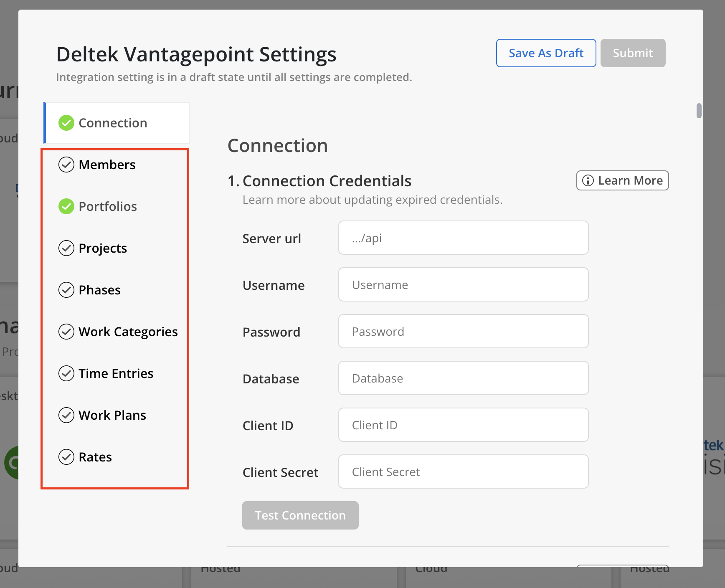The width and height of the screenshot is (725, 588).
Task: Click the Deltek Vantagepoint Settings title
Action: coord(196,54)
